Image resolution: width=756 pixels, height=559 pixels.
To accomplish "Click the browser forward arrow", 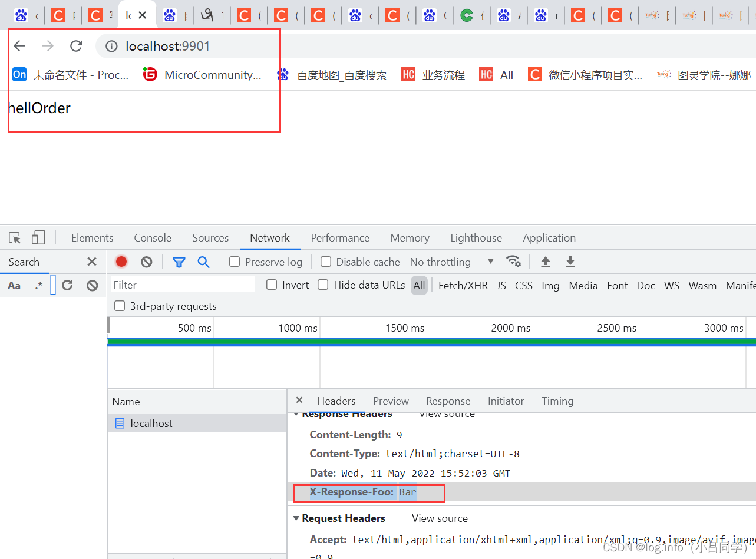I will [x=48, y=46].
